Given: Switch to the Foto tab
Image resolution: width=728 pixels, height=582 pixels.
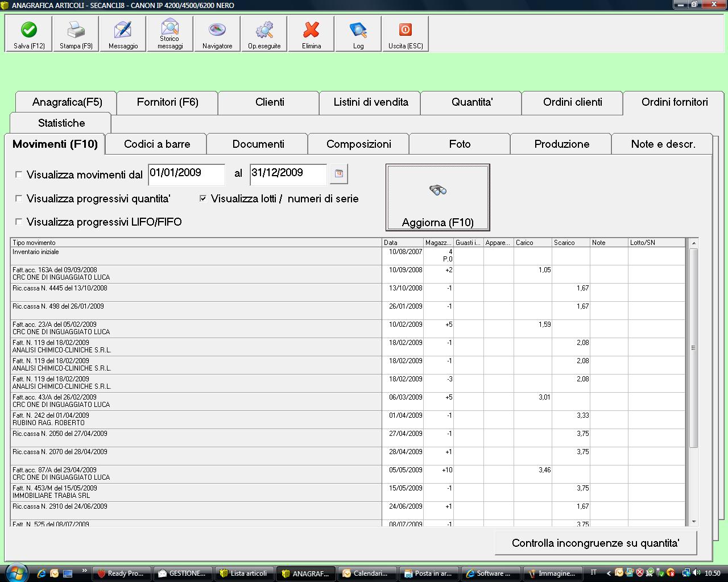Looking at the screenshot, I should tap(460, 144).
